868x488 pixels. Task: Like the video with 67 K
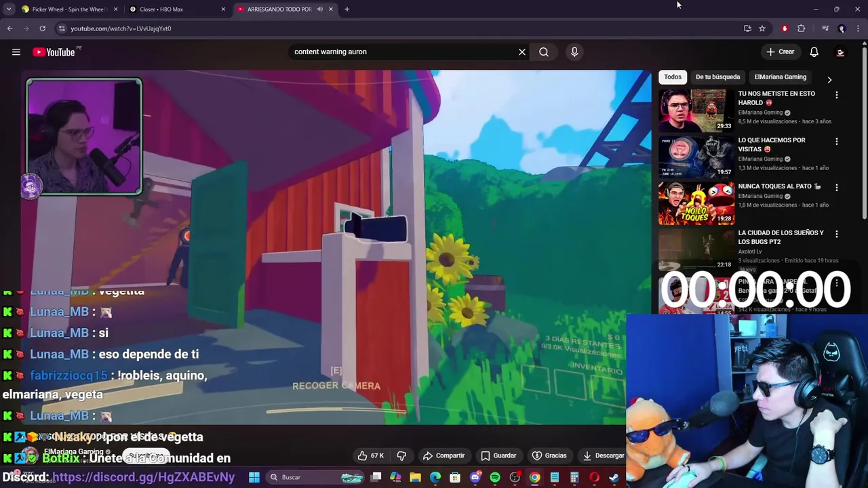tap(370, 455)
